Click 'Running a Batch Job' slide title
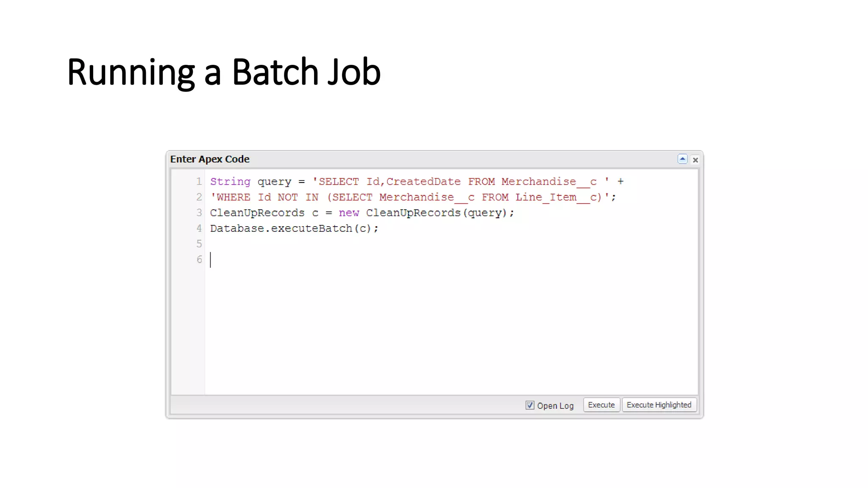The image size is (868, 488). click(224, 72)
